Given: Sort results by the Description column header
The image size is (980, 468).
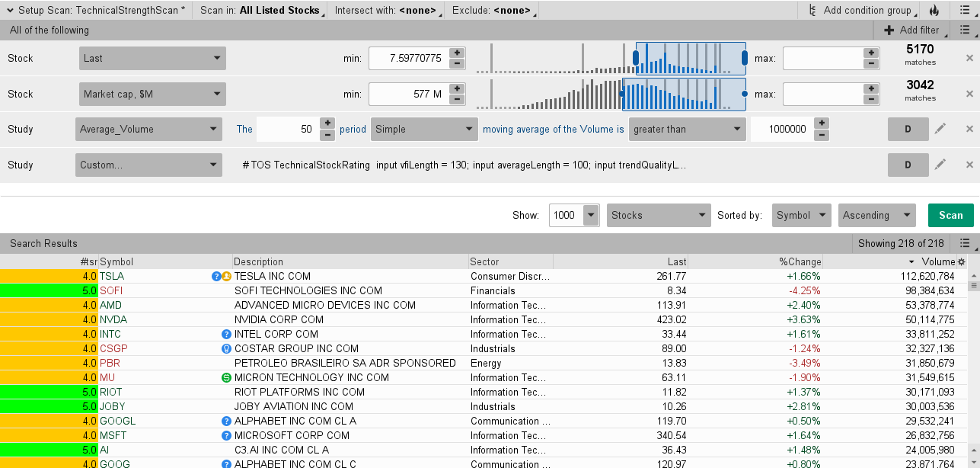Looking at the screenshot, I should click(350, 261).
